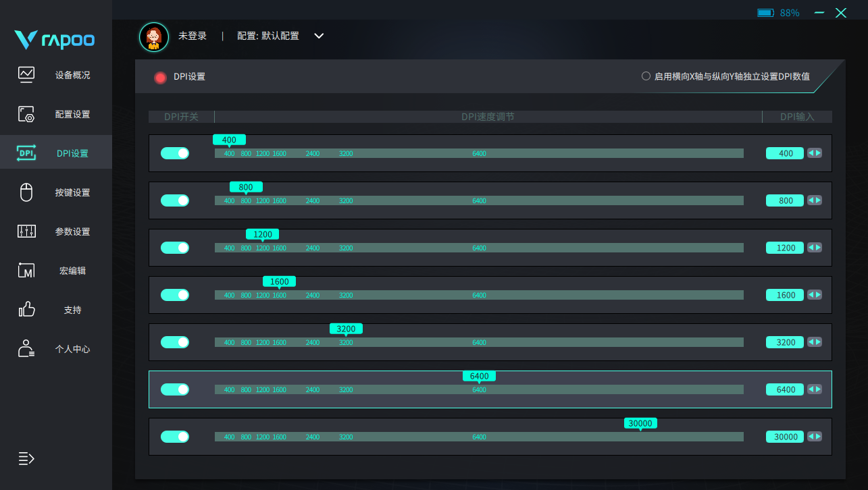Click 未登录 to log in
Screen dimensions: 868x490
193,36
